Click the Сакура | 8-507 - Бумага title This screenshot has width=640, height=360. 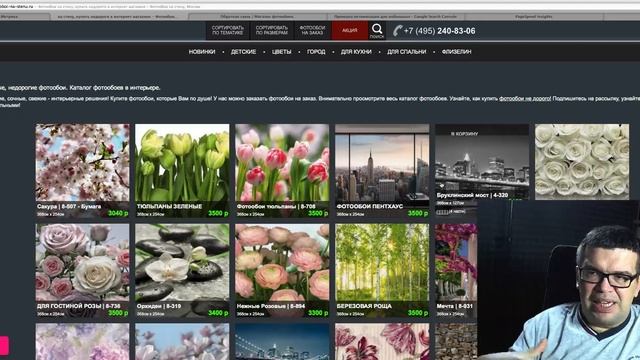point(69,206)
